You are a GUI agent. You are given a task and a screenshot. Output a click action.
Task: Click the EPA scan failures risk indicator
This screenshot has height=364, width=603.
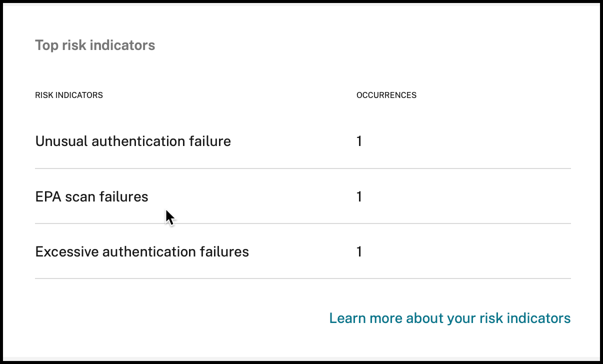coord(91,197)
